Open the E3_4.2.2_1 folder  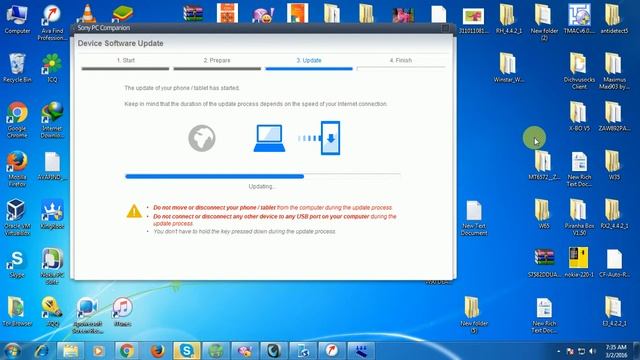(614, 312)
